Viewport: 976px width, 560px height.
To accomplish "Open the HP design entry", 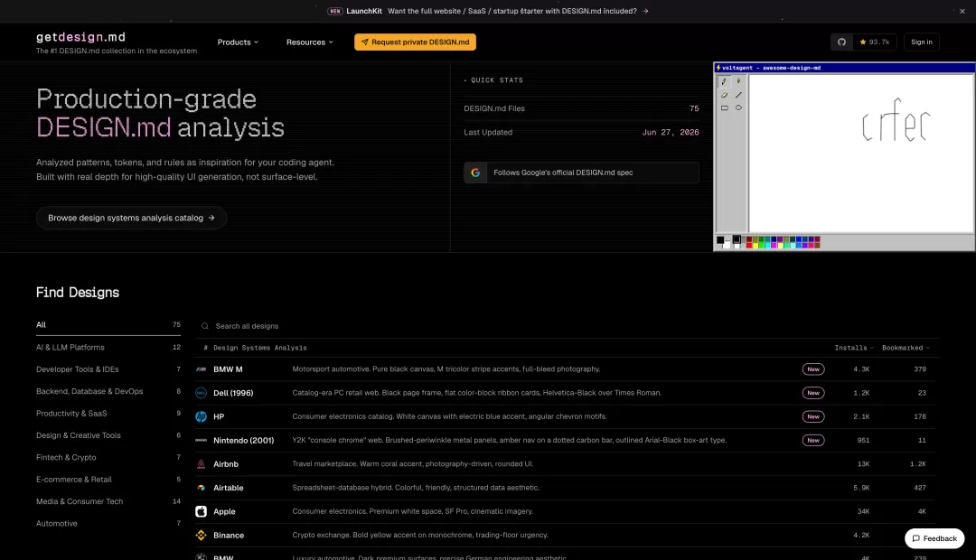I will [x=567, y=417].
